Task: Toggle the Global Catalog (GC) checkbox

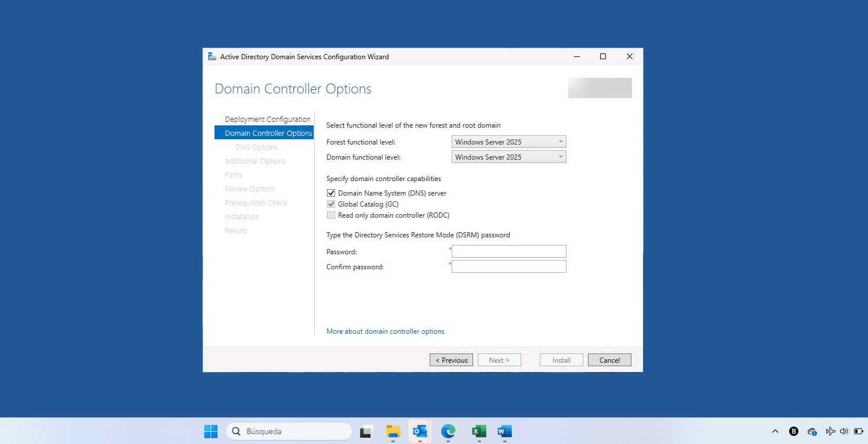Action: (x=331, y=204)
